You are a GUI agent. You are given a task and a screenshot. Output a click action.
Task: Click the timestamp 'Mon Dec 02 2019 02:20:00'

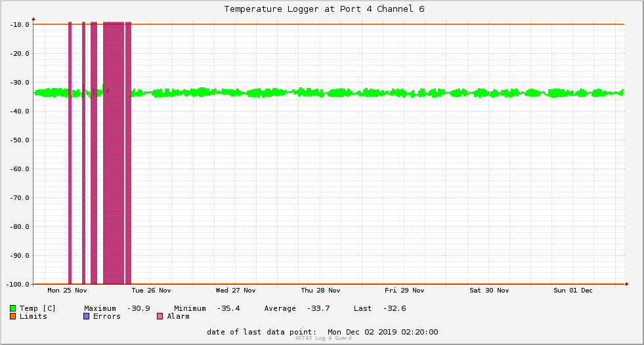point(383,332)
